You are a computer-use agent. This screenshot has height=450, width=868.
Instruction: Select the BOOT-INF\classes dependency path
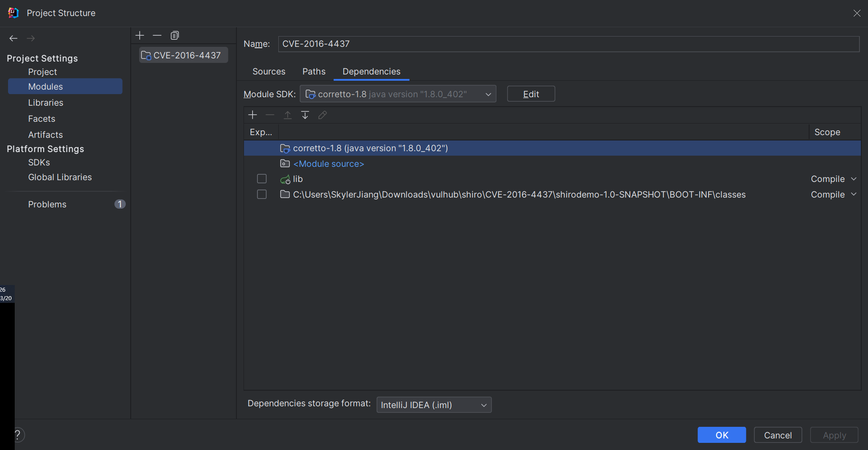[552, 194]
